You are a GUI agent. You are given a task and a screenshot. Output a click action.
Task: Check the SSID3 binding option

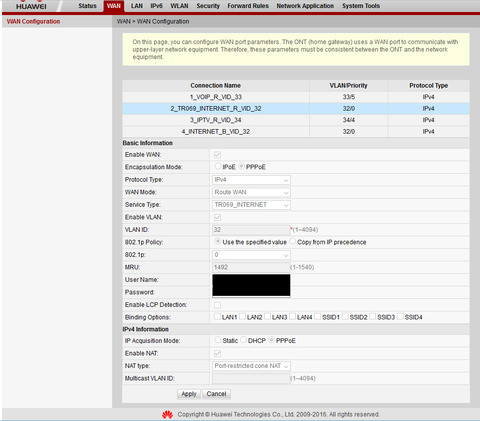coord(372,316)
